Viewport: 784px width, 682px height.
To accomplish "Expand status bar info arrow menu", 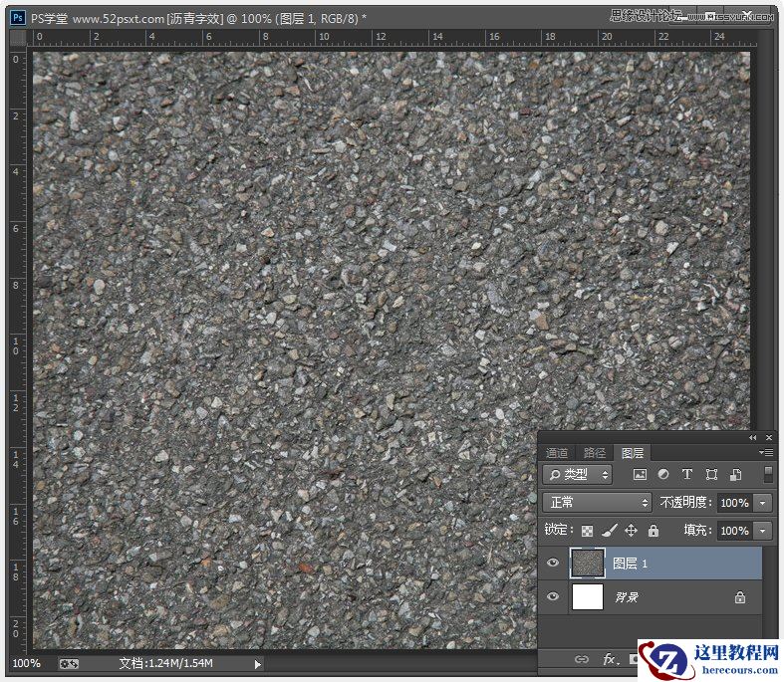I will (257, 664).
